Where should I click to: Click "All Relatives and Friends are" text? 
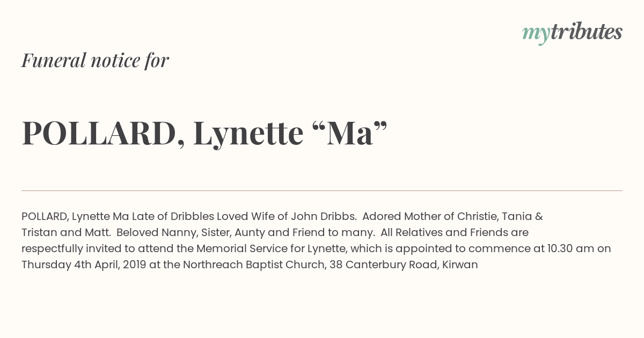coord(455,232)
